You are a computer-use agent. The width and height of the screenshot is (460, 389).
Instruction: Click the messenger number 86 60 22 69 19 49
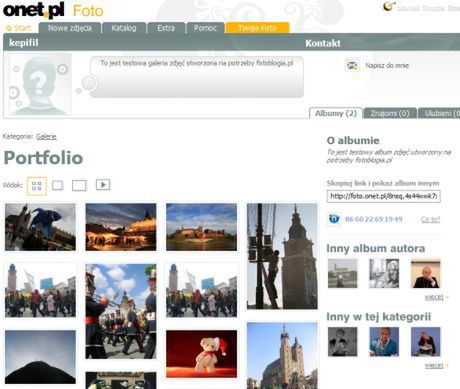(374, 219)
